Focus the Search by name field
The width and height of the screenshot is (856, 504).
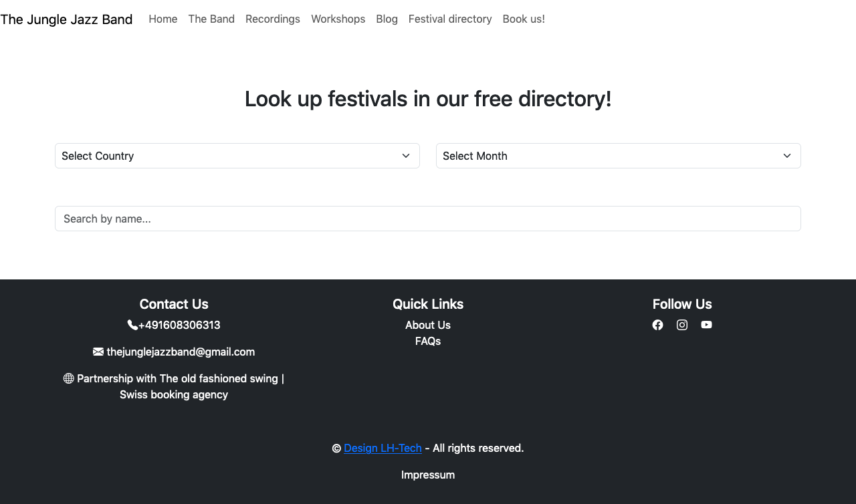428,219
